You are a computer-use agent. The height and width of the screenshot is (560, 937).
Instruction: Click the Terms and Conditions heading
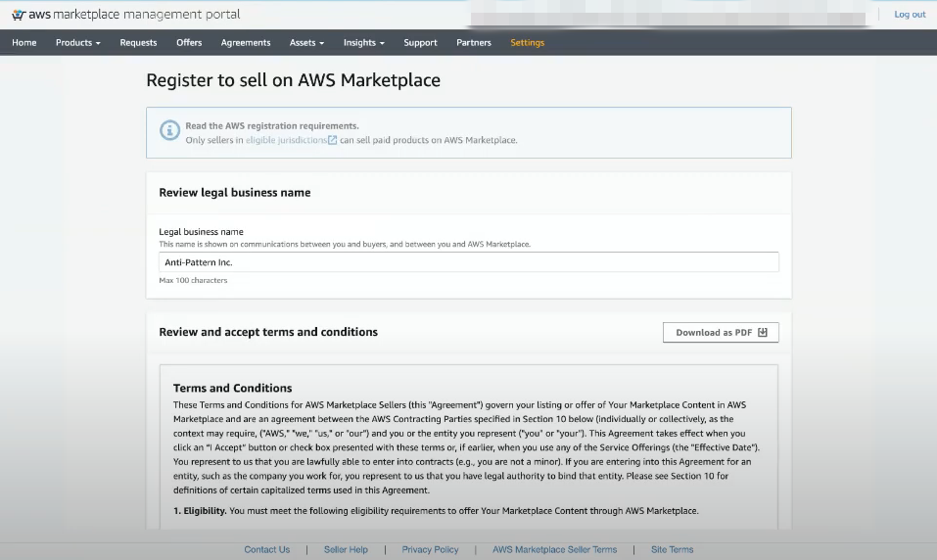pyautogui.click(x=232, y=388)
